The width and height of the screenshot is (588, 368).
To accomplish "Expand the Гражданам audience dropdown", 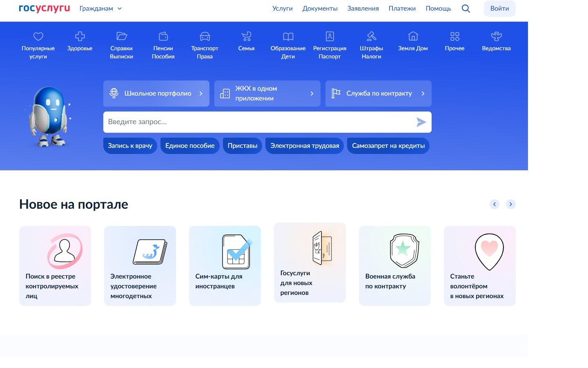I will coord(100,9).
